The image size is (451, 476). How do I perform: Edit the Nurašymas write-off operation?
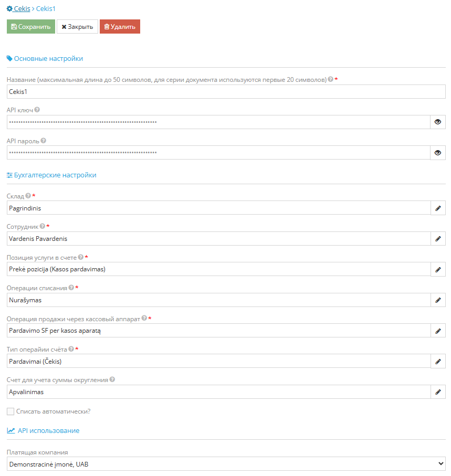(x=438, y=300)
